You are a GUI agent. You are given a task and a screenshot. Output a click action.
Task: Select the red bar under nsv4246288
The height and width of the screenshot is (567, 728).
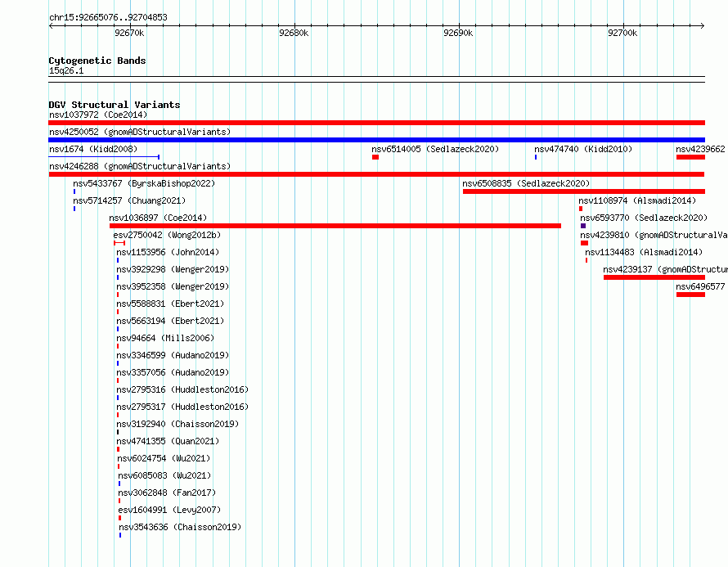point(376,174)
